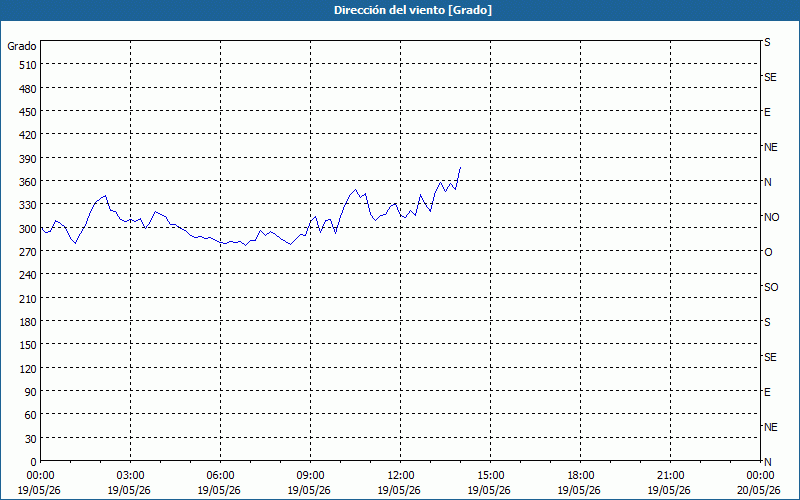This screenshot has width=800, height=500.
Task: Click the 'E' compass label on the 90 gridline
Action: pos(767,392)
